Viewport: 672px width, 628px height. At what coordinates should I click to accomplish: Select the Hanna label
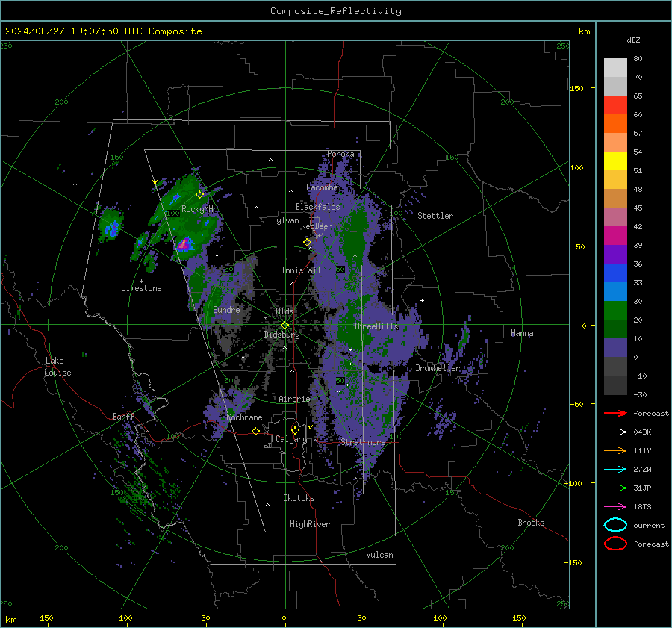522,333
